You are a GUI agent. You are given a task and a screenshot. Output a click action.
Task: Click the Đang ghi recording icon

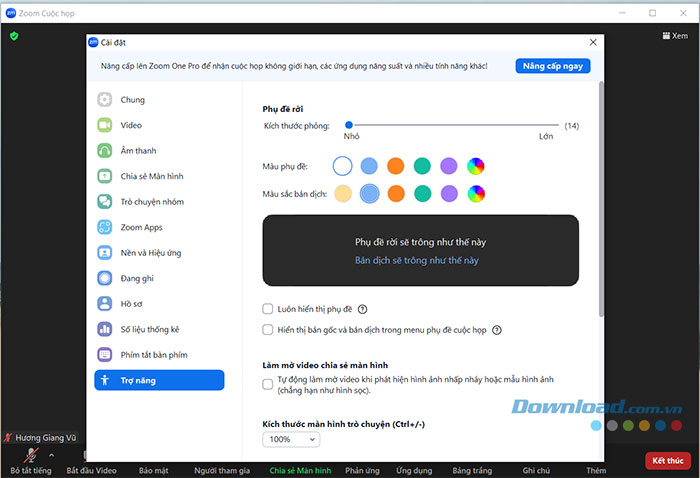coord(104,278)
